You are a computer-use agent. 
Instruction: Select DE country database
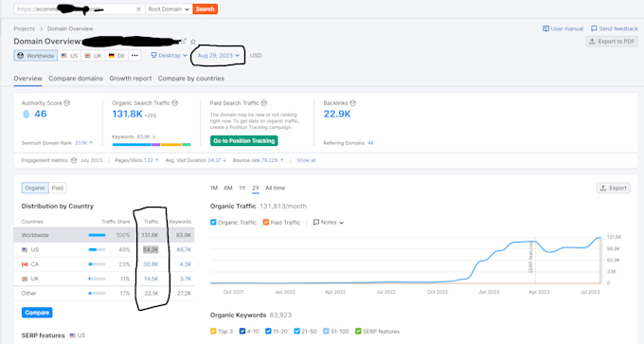click(x=116, y=56)
